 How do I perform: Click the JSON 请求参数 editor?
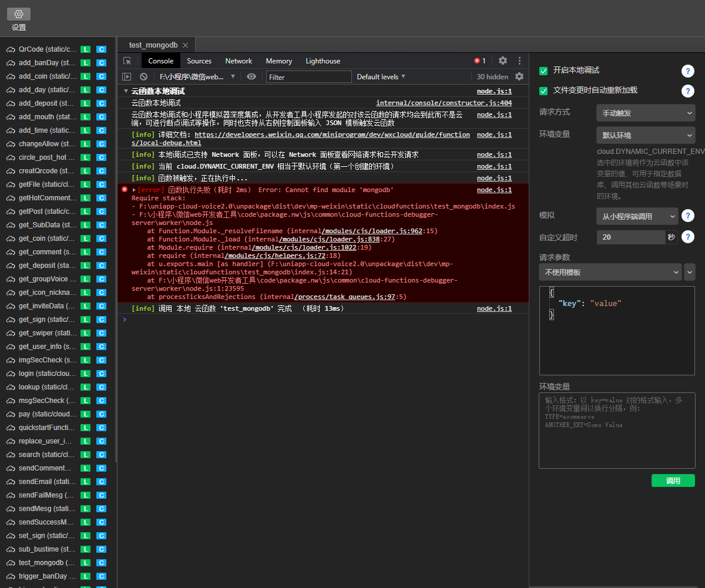(x=617, y=331)
